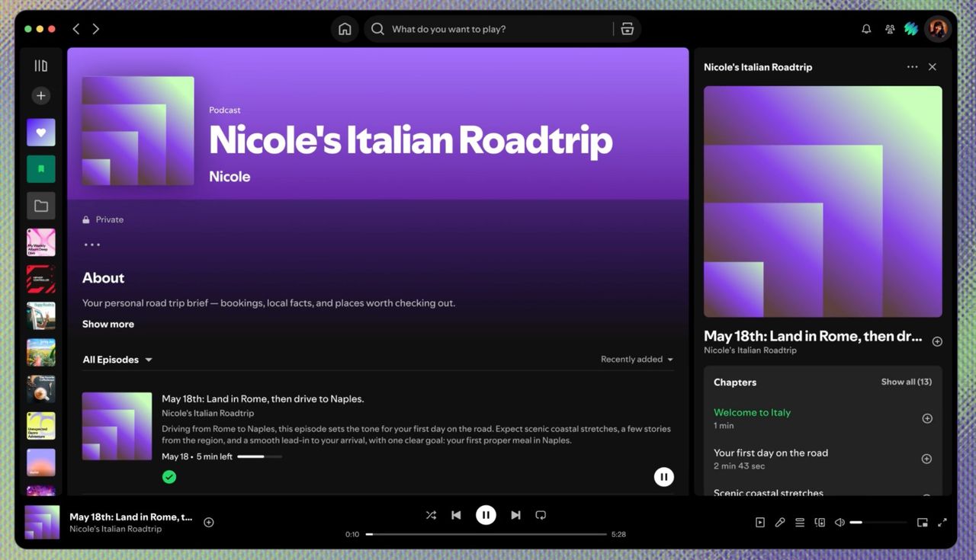This screenshot has width=976, height=560.
Task: Toggle repeat in playback controls
Action: tap(541, 515)
